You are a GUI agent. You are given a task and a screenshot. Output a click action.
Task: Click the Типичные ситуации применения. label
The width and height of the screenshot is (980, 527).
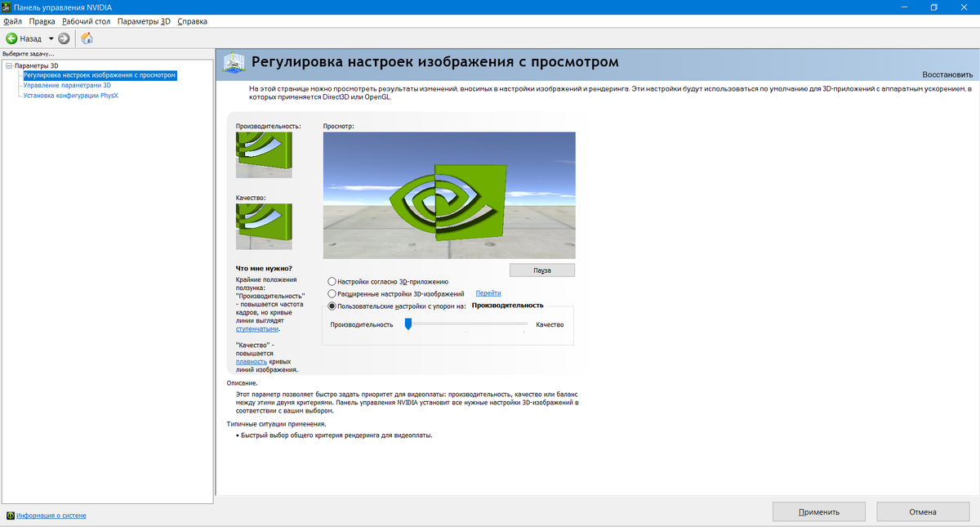277,424
